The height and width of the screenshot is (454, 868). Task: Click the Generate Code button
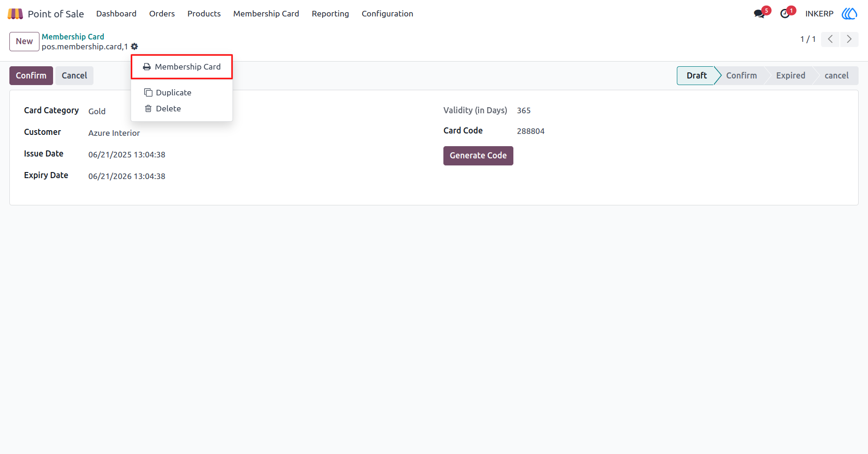478,156
